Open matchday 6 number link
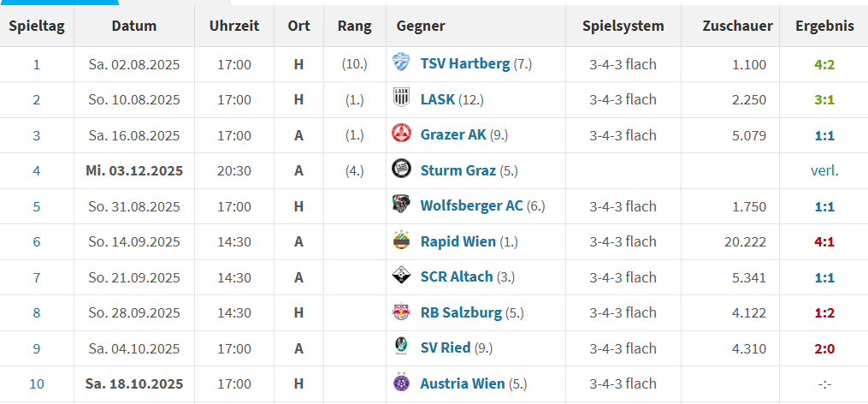This screenshot has width=868, height=404. coord(37,241)
